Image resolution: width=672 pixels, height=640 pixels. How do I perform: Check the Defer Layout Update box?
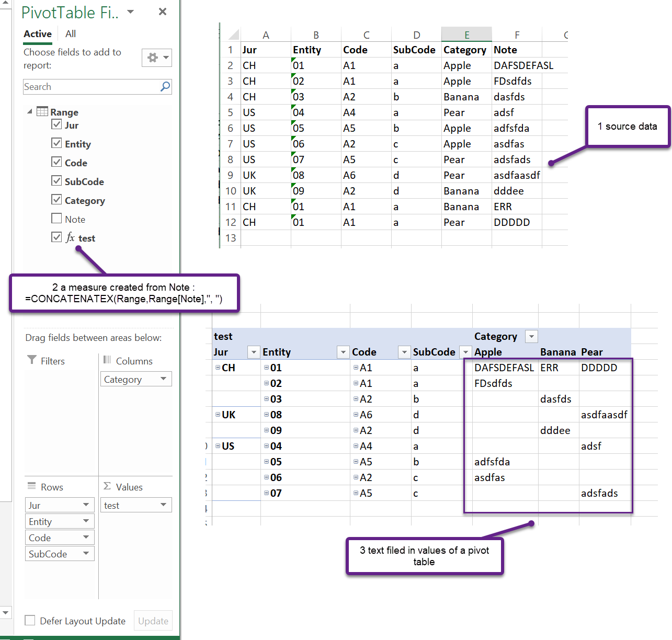(x=30, y=620)
